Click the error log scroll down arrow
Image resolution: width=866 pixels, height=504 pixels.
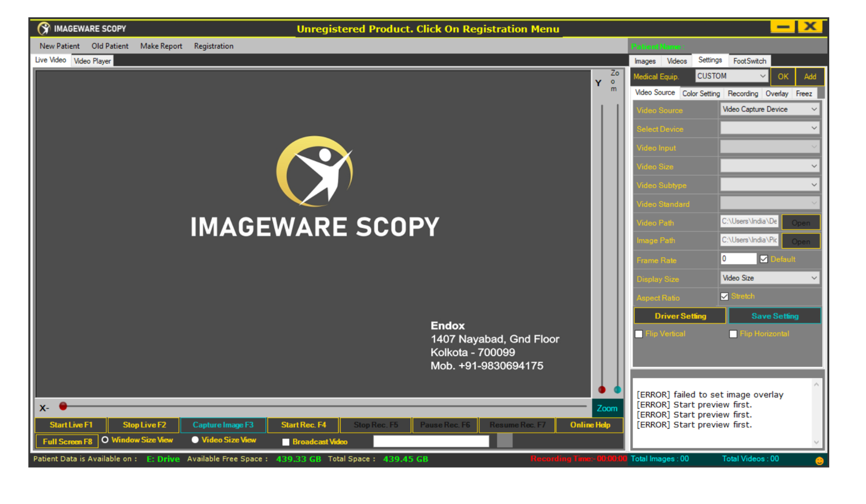tap(816, 442)
